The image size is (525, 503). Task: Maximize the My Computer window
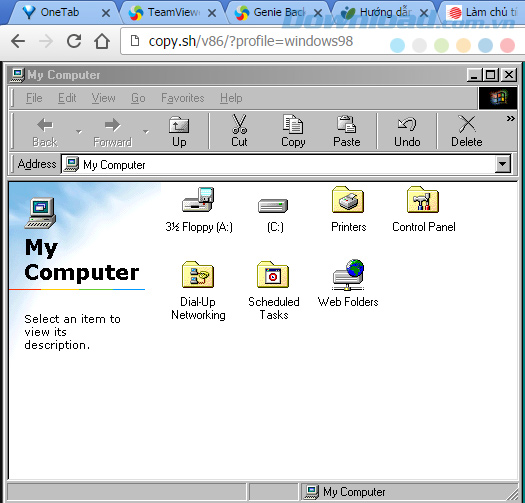(x=491, y=75)
